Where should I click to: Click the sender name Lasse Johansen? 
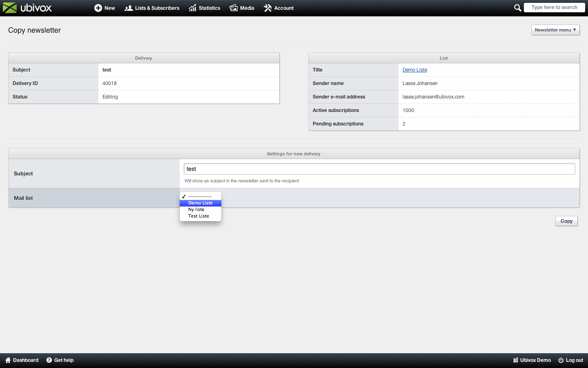point(420,83)
